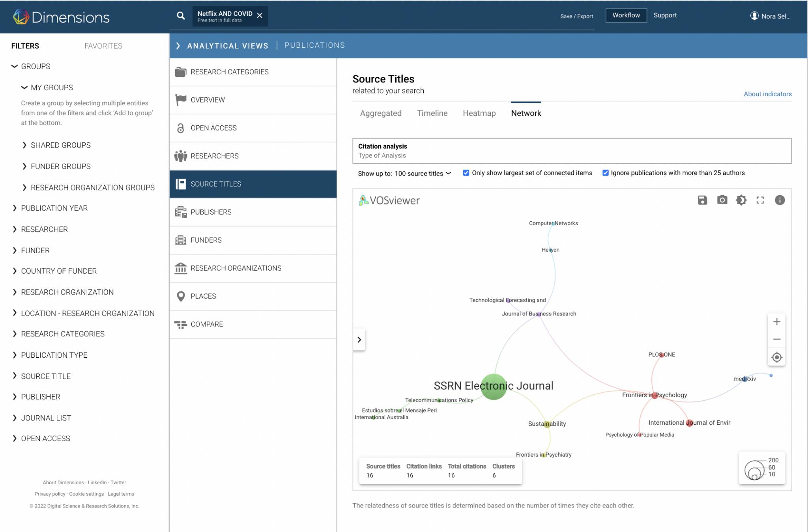Uncheck Only show largest set of connected items

[466, 173]
